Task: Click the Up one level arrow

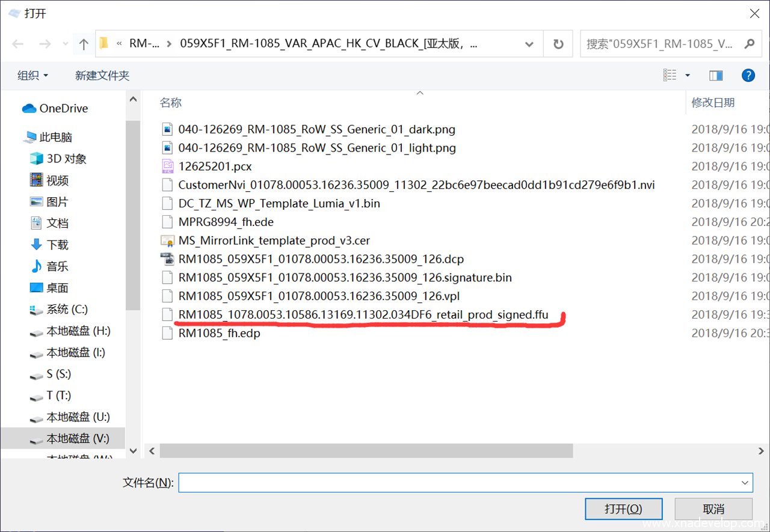Action: point(84,44)
